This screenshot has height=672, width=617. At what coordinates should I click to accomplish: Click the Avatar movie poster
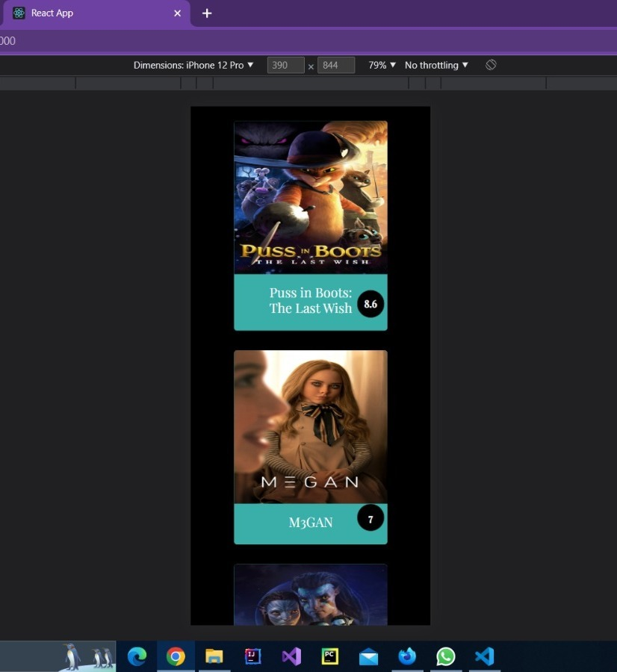pos(311,594)
